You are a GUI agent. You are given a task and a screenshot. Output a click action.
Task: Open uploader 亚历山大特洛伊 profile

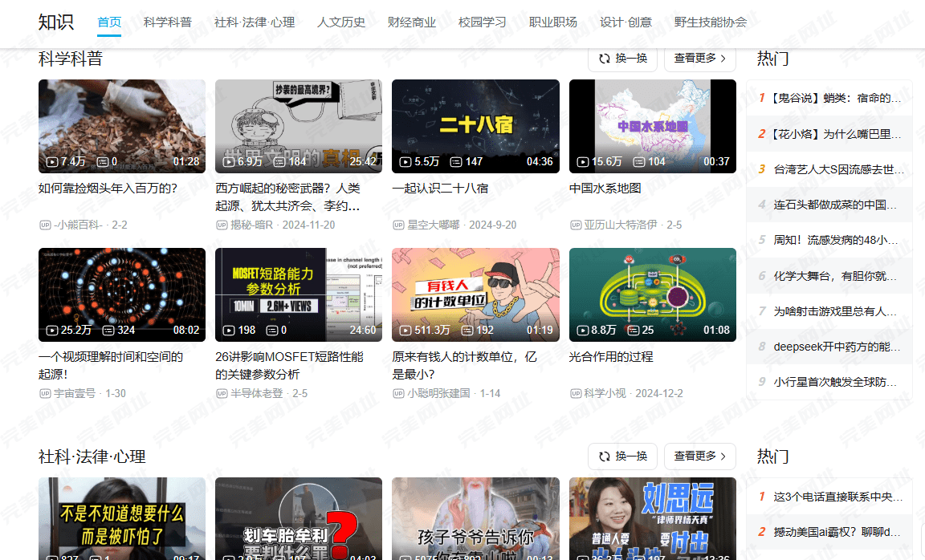click(620, 225)
